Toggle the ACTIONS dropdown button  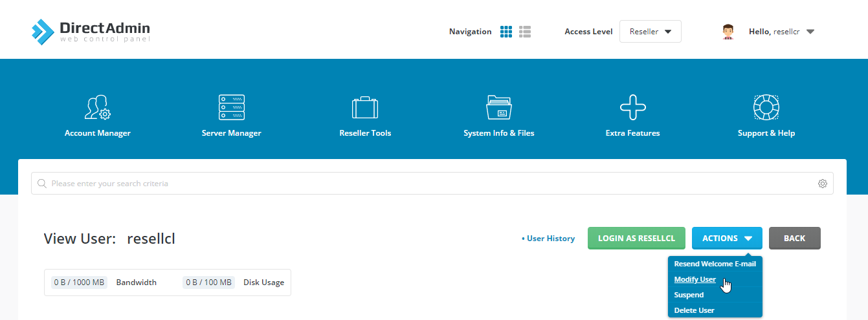pyautogui.click(x=727, y=238)
